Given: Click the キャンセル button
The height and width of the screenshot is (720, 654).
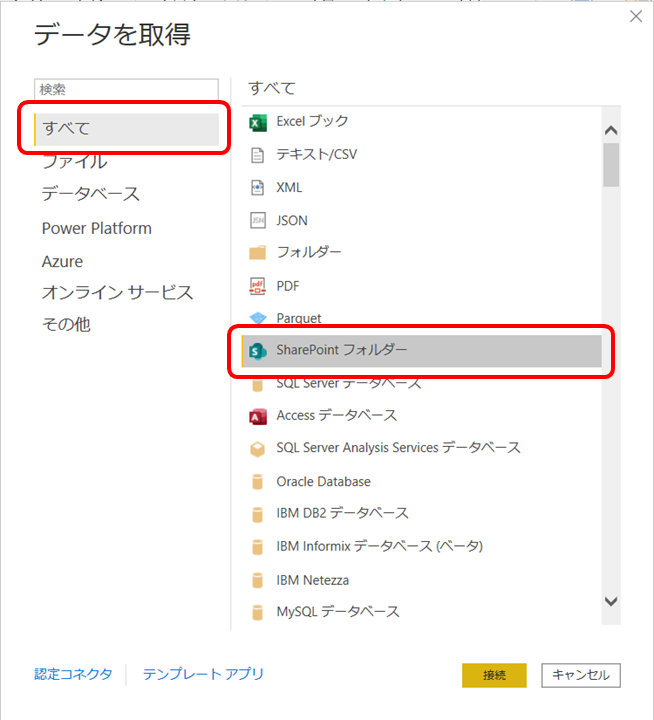Looking at the screenshot, I should 581,675.
